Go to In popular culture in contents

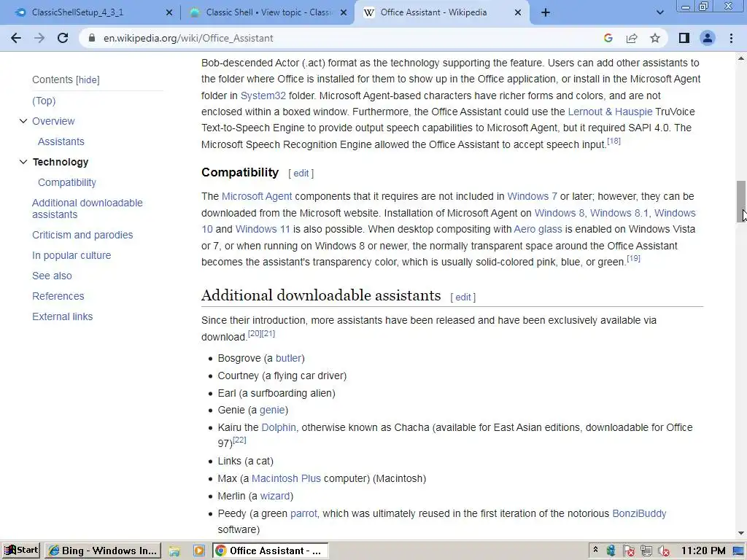pos(71,256)
